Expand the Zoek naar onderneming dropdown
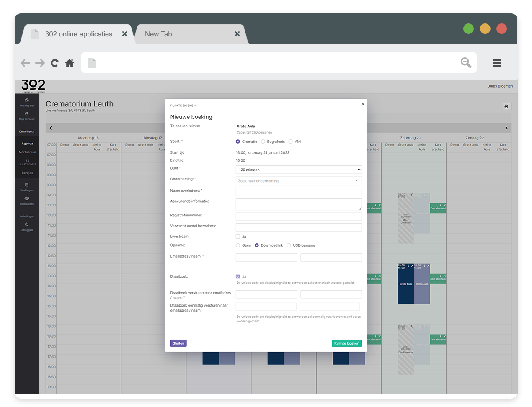The height and width of the screenshot is (407, 532). pos(298,181)
